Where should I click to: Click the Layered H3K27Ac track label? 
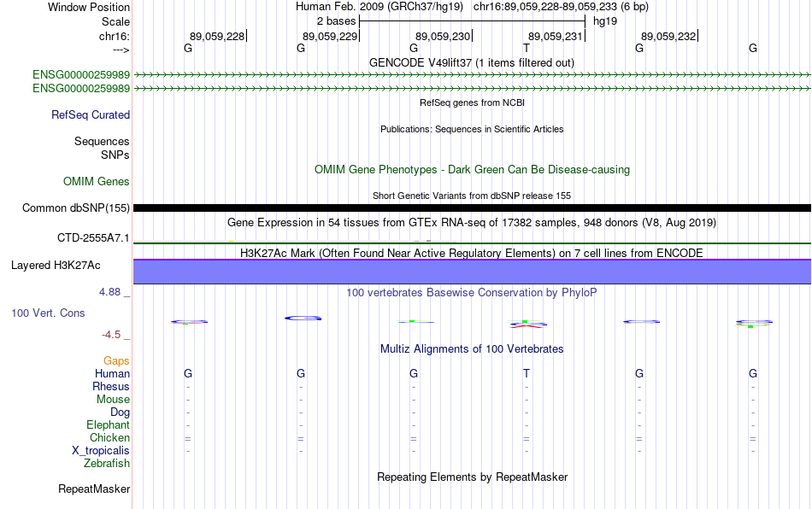[56, 266]
